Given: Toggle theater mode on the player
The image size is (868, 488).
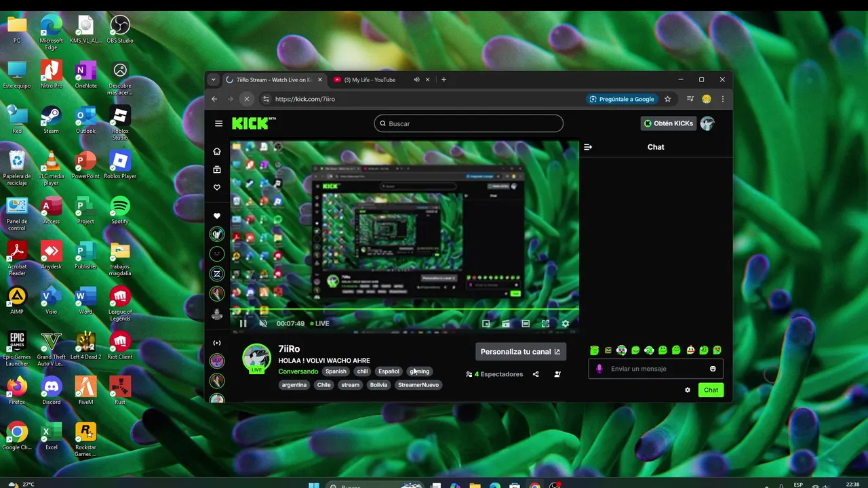Looking at the screenshot, I should tap(526, 323).
